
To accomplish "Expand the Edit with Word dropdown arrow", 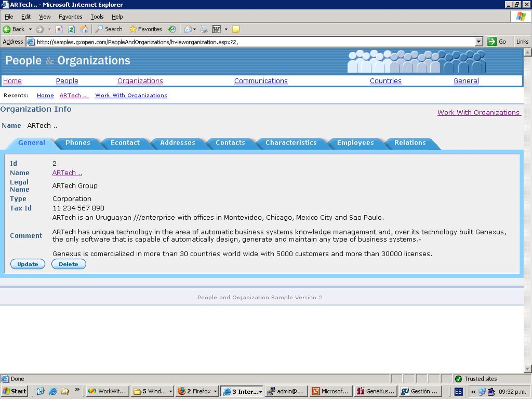I will tap(226, 29).
